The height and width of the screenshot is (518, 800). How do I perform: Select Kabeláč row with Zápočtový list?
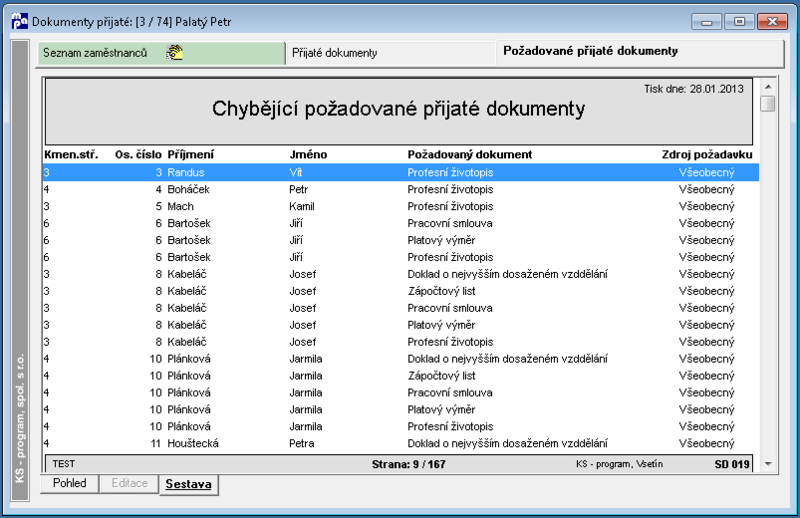pos(401,291)
